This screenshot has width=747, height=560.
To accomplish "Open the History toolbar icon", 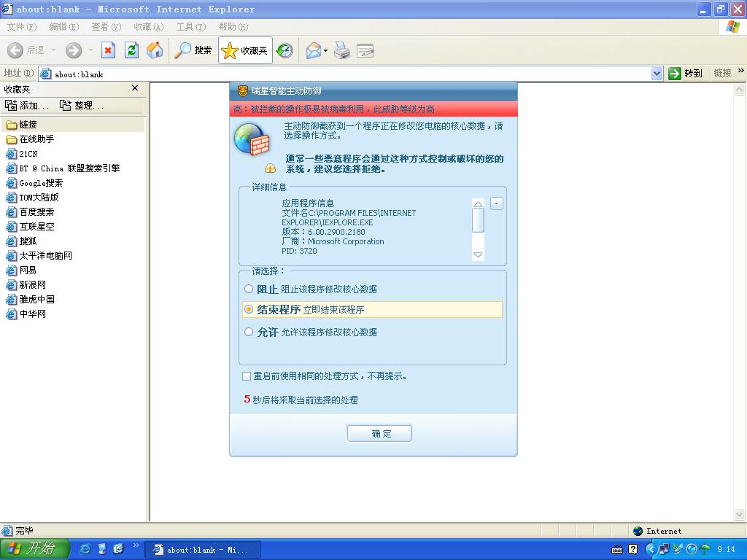I will [x=285, y=50].
